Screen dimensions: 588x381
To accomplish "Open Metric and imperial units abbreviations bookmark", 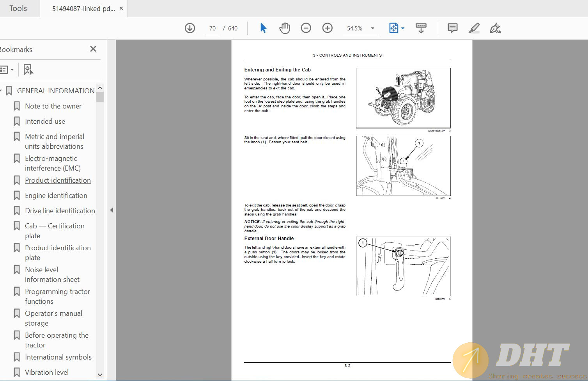I will click(54, 141).
